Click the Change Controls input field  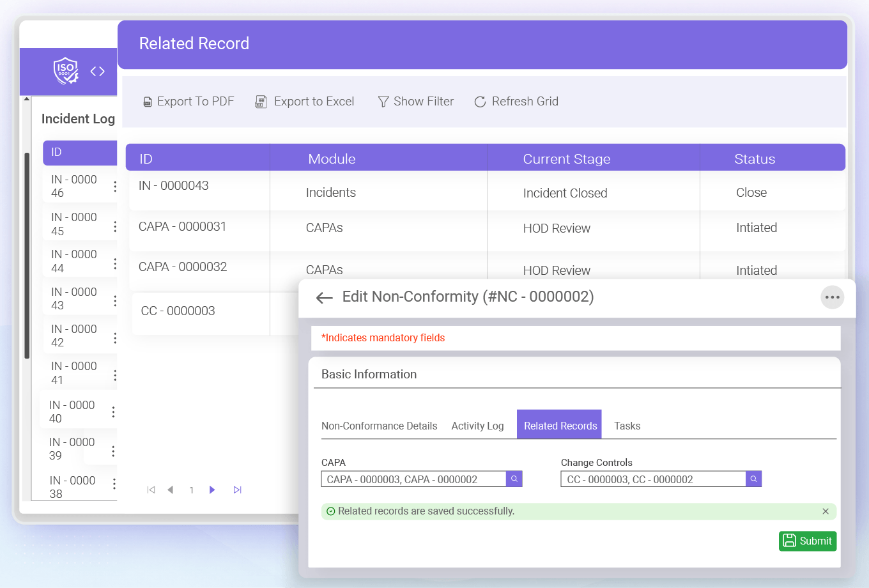pyautogui.click(x=653, y=479)
